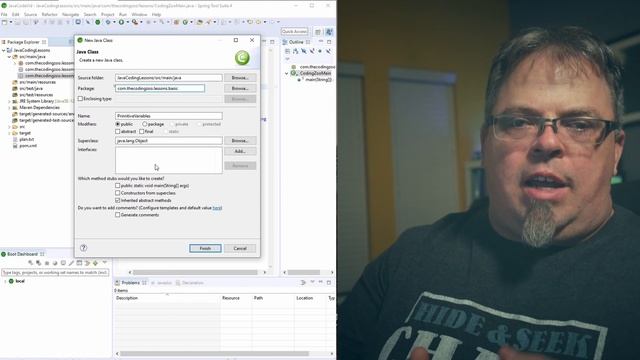Click the Name input field in dialog

click(169, 116)
